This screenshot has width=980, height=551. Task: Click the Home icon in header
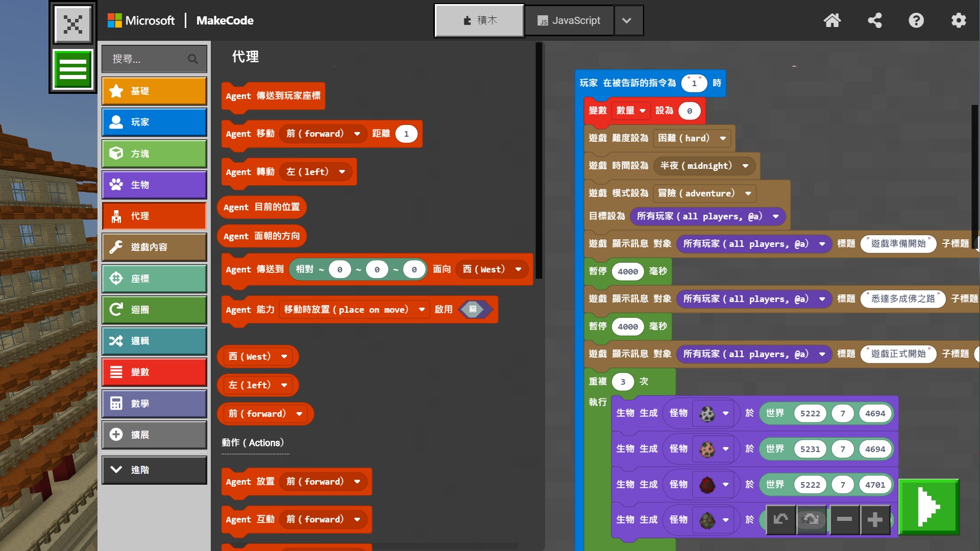[832, 20]
